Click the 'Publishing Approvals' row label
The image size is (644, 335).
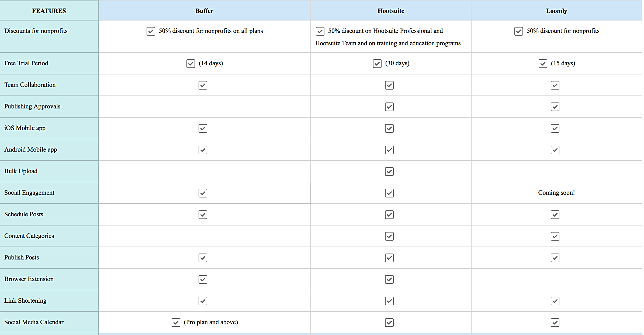32,107
